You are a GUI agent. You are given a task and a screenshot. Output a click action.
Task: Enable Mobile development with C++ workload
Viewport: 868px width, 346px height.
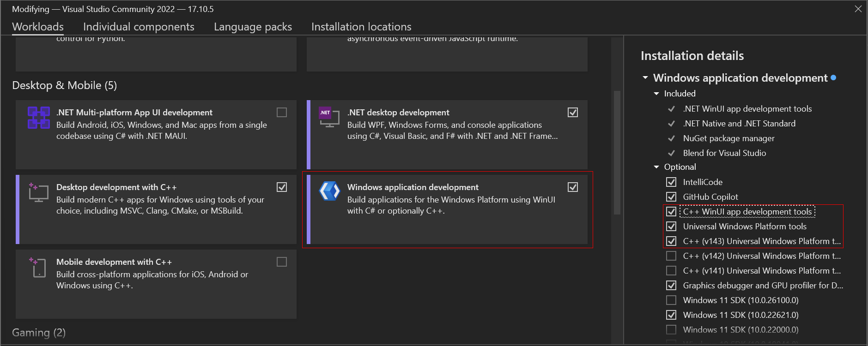click(282, 262)
